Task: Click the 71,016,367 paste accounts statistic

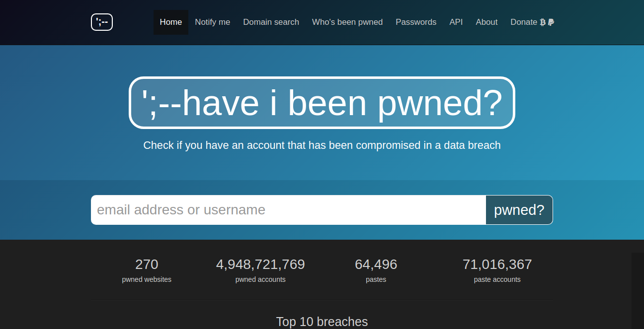Action: click(497, 270)
